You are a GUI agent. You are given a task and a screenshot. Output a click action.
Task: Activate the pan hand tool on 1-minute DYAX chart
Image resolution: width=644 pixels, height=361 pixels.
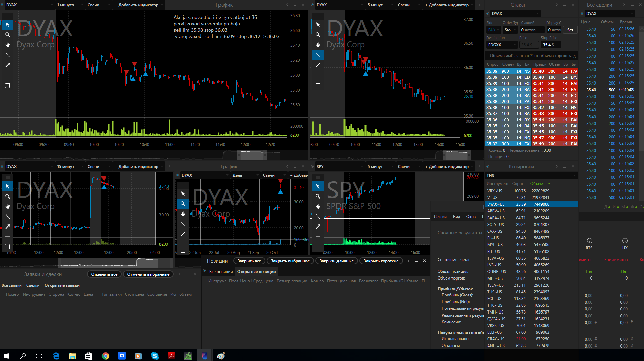pos(8,45)
